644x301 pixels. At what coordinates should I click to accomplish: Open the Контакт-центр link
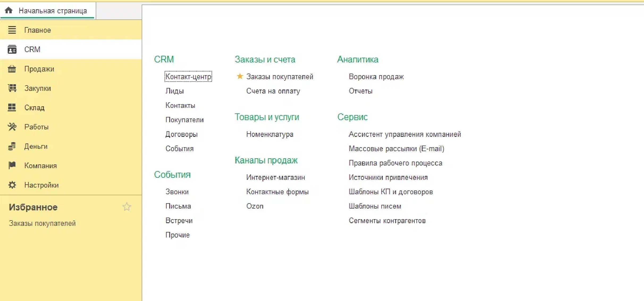(188, 77)
